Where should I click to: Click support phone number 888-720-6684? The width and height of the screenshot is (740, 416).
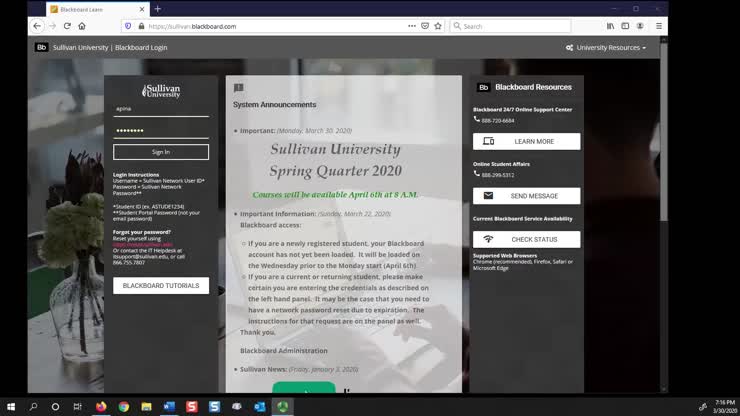pyautogui.click(x=498, y=121)
